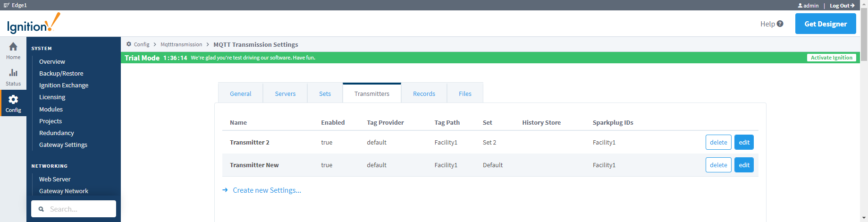Click the admin user icon
Viewport: 868px width, 222px height.
(800, 6)
